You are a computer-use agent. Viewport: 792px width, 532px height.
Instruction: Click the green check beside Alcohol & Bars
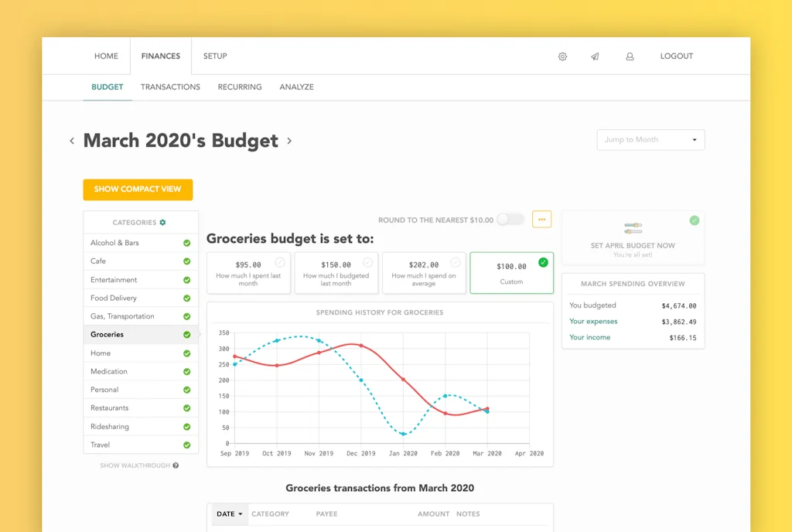coord(187,244)
